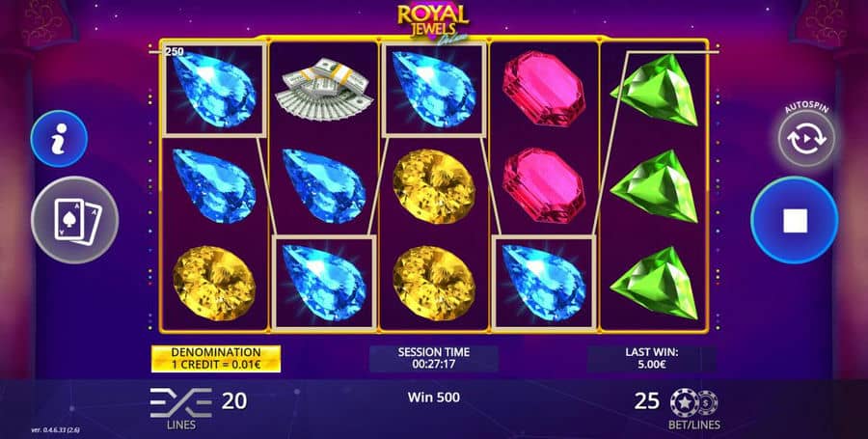Stop the reels with the square button

coord(795,220)
